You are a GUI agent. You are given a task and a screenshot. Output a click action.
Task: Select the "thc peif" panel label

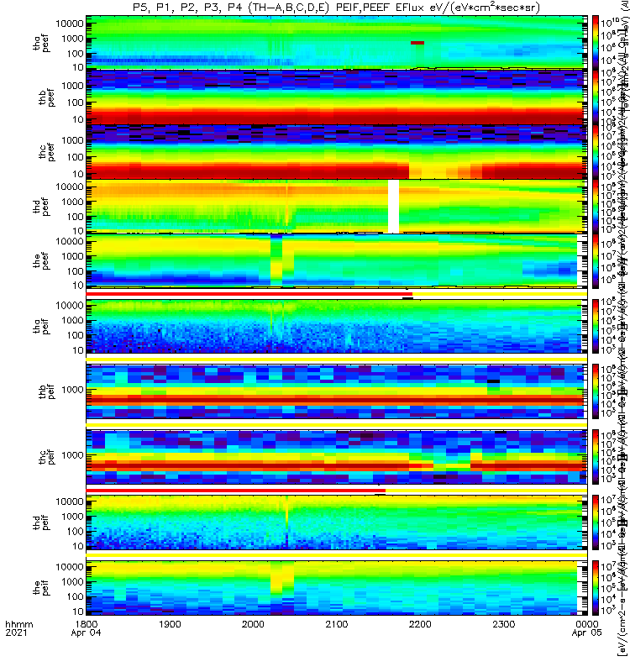click(47, 457)
